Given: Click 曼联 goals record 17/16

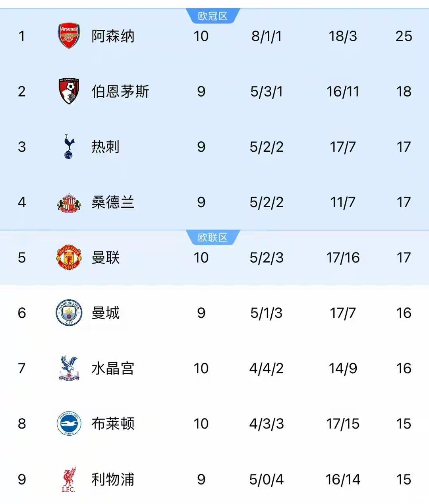Looking at the screenshot, I should click(x=343, y=257).
